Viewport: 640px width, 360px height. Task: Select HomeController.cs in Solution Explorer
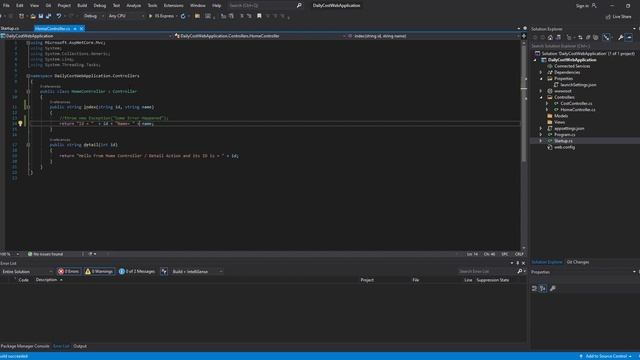click(578, 110)
